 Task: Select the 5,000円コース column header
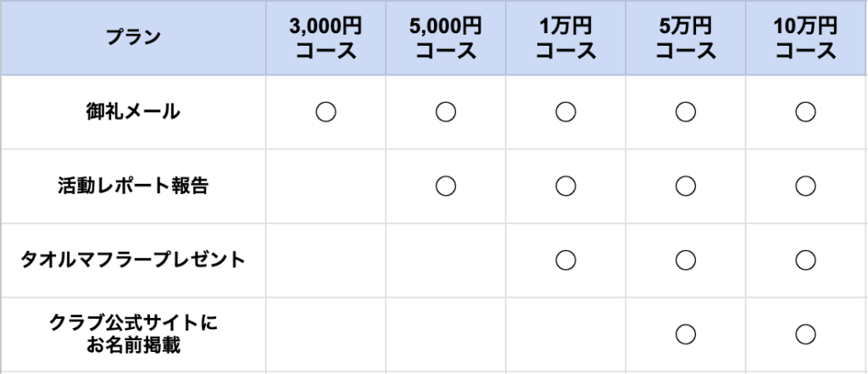(446, 38)
